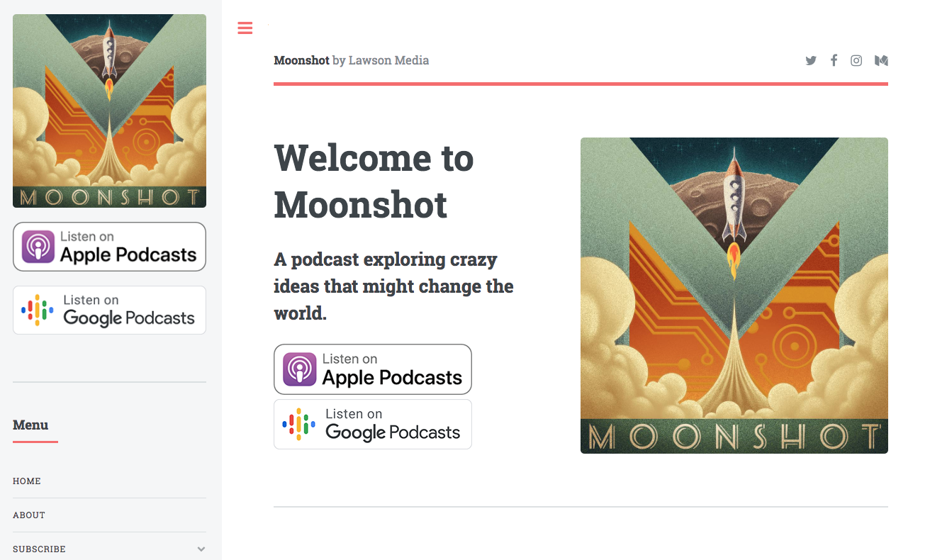Click the Twitter icon in the header
Viewport: 930px width, 560px height.
point(811,60)
